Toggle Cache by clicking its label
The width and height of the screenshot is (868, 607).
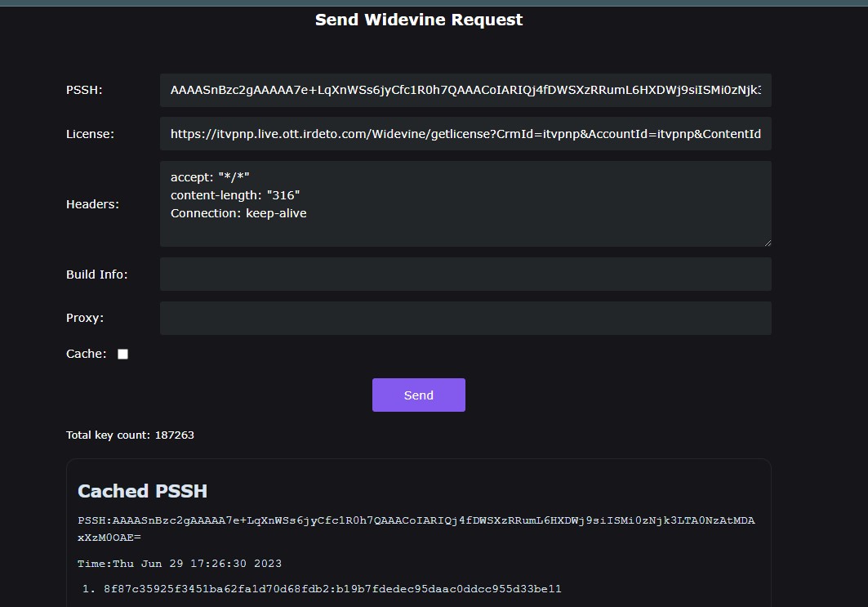pos(86,354)
